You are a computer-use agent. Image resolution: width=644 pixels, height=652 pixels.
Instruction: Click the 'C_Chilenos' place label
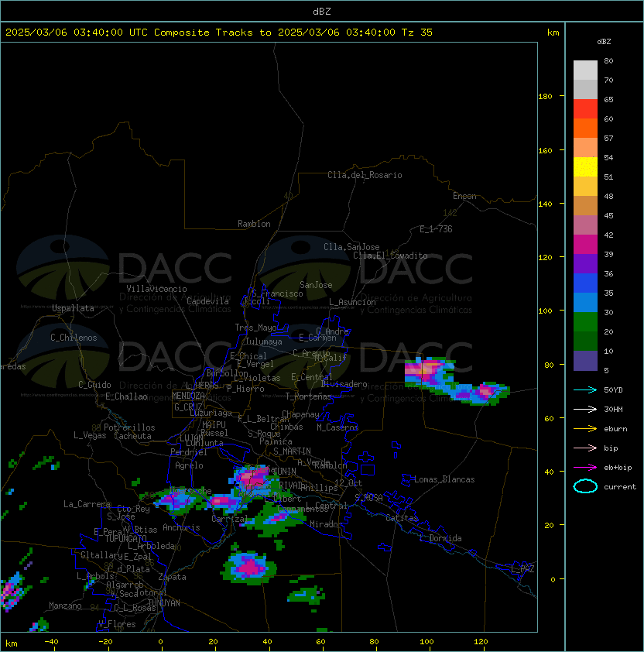[x=74, y=338]
